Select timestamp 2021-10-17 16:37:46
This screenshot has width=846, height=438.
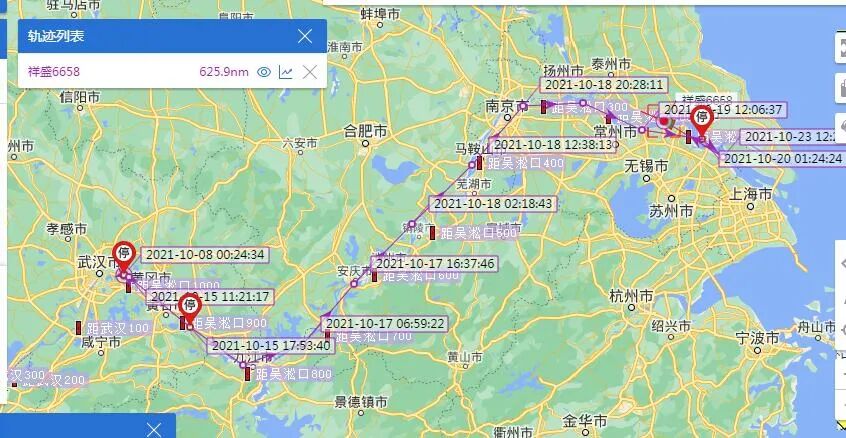tap(434, 264)
